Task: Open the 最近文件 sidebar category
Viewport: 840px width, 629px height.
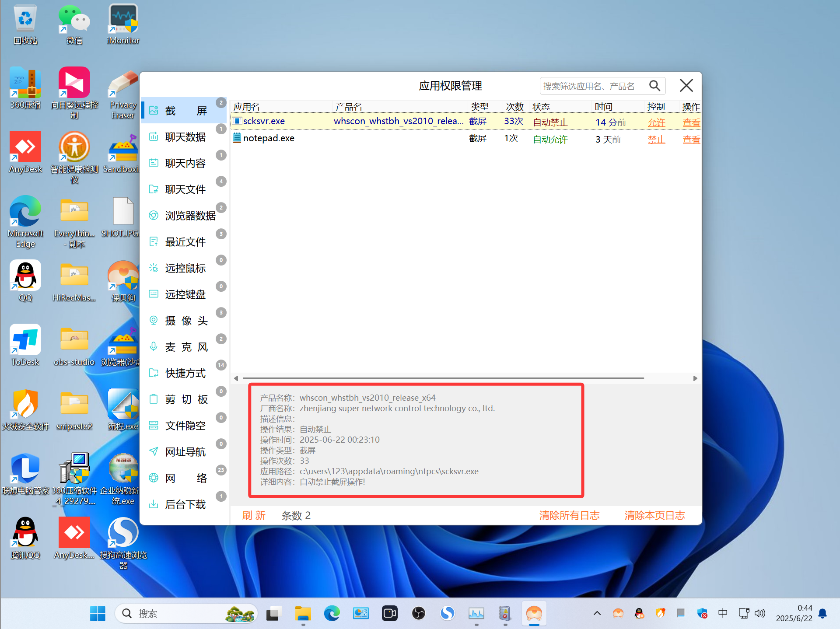Action: tap(184, 242)
